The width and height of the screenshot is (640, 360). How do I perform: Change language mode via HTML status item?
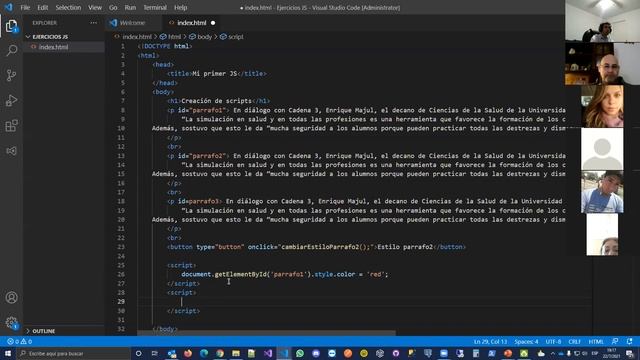[596, 342]
